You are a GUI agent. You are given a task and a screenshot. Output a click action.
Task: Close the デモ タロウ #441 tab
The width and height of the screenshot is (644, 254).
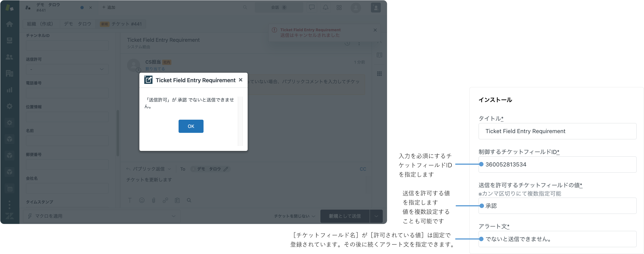tap(90, 7)
